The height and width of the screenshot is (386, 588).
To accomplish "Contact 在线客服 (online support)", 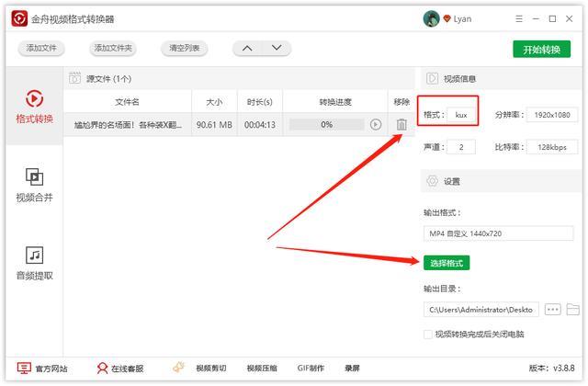I will (x=120, y=369).
